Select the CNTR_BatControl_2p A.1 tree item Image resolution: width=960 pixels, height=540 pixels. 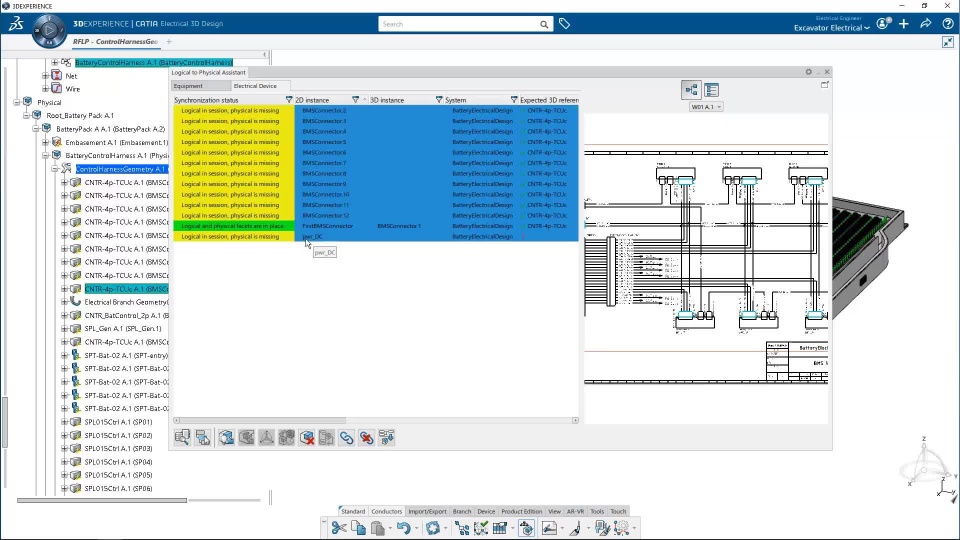click(x=127, y=315)
